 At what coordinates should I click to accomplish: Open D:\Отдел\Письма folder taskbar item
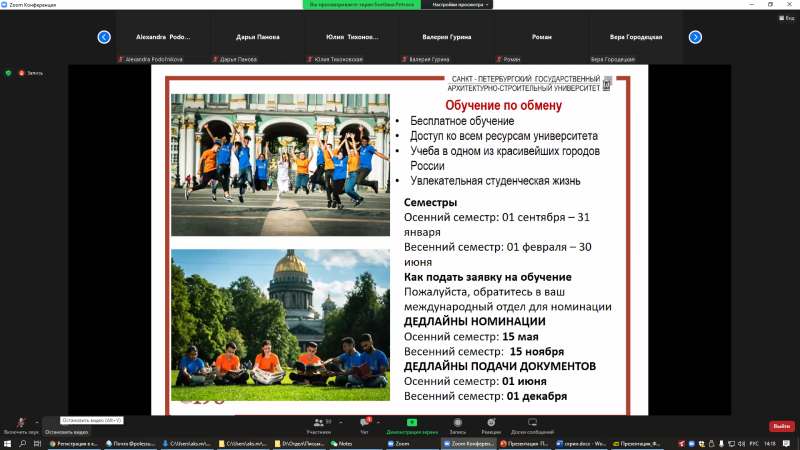299,444
